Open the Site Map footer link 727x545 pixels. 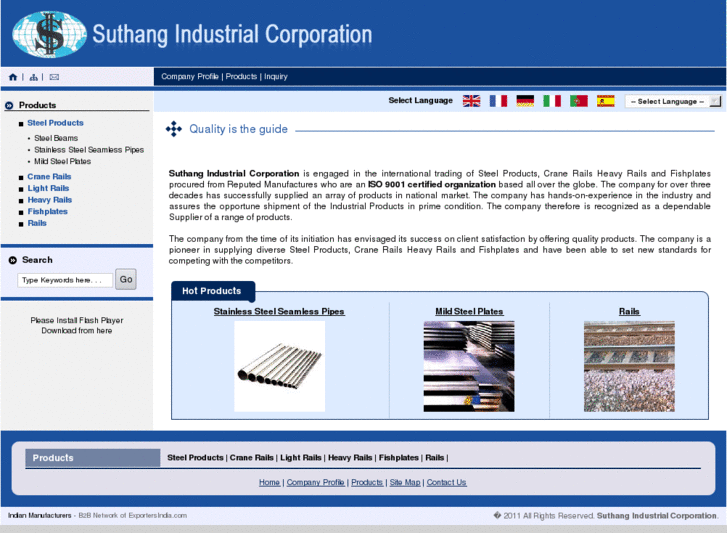tap(405, 482)
